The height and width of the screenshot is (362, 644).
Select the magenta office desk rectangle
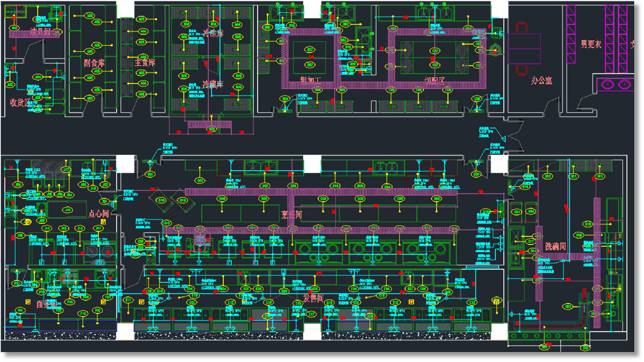[524, 48]
